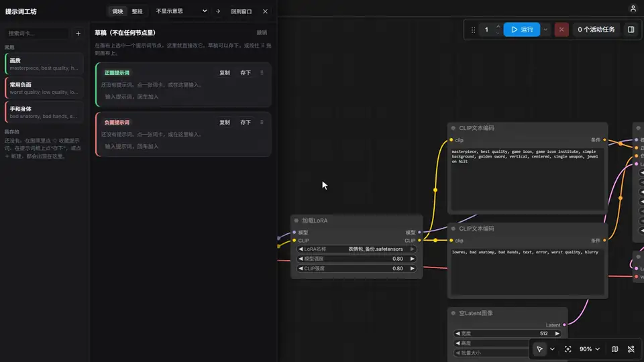Click 回到窗口 button
The height and width of the screenshot is (362, 644).
click(x=241, y=11)
